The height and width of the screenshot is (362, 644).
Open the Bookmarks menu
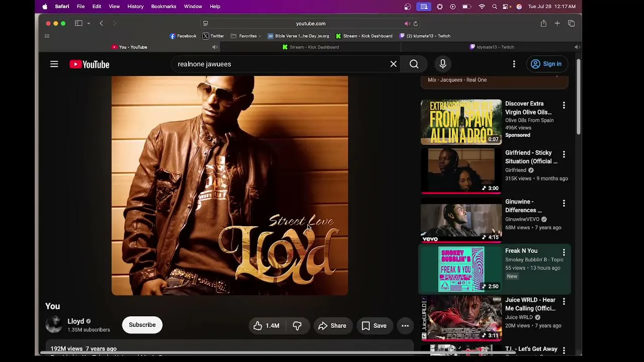[x=164, y=7]
